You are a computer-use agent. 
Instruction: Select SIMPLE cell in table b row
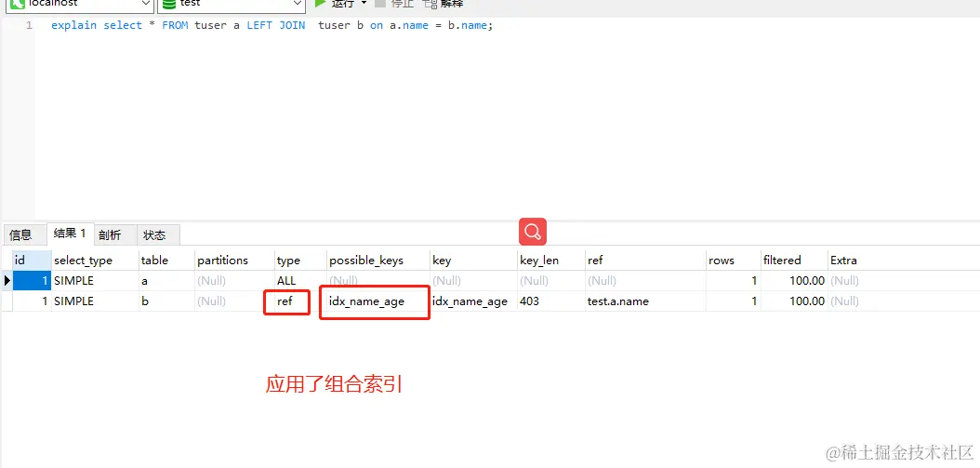pos(95,301)
